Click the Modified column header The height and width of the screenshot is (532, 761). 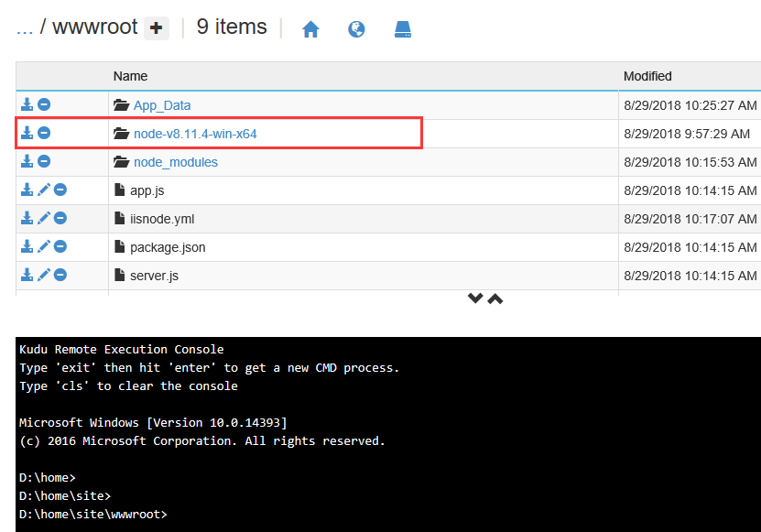coord(647,76)
